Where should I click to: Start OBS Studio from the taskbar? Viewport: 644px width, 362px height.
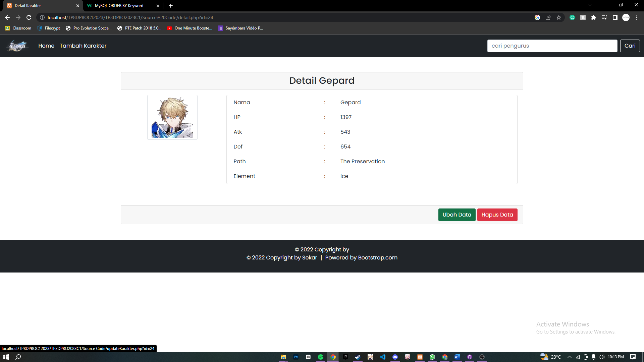[482, 357]
